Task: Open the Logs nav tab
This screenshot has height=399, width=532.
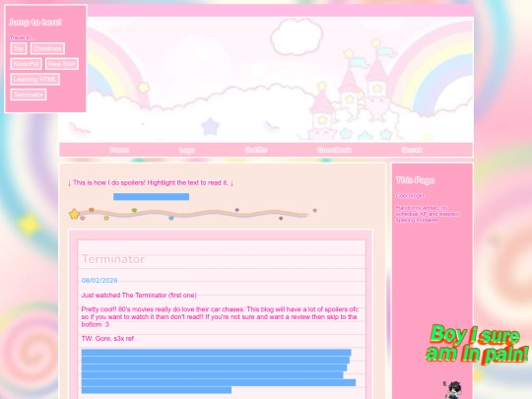Action: pyautogui.click(x=187, y=150)
